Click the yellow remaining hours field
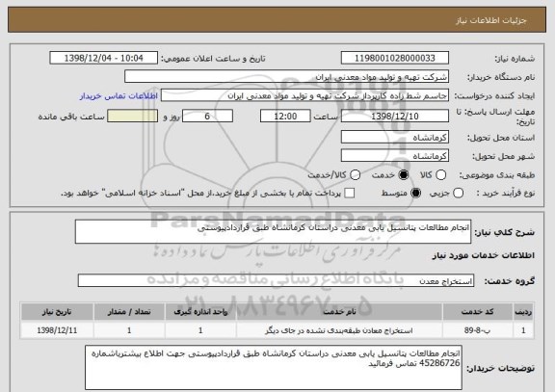 (132, 116)
